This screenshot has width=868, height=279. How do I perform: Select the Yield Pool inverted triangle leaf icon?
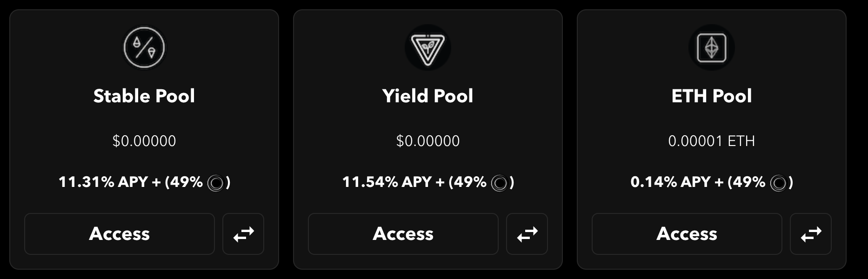click(428, 47)
